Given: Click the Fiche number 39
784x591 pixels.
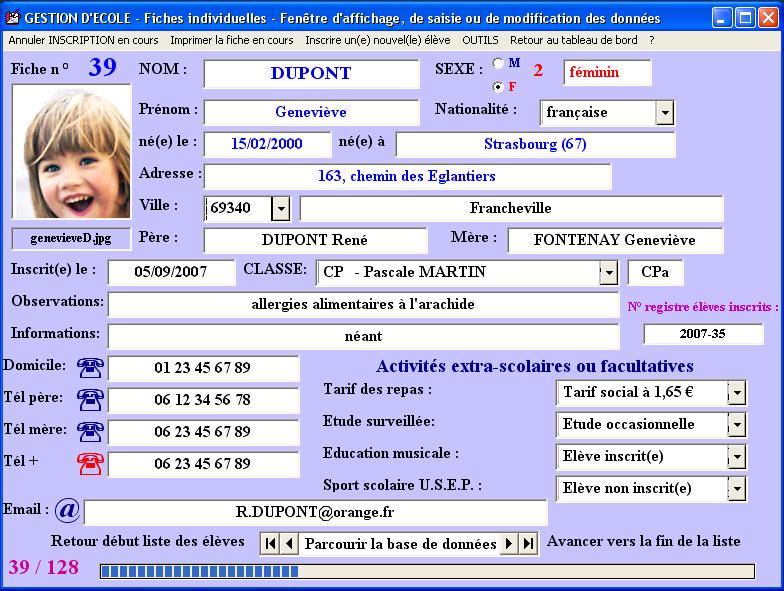Looking at the screenshot, I should point(102,66).
